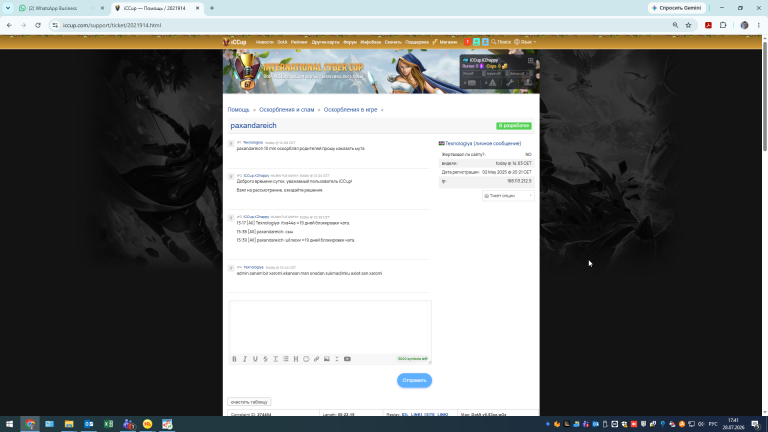Expand the Тикет опции dropdown
768x432 pixels.
tap(508, 195)
